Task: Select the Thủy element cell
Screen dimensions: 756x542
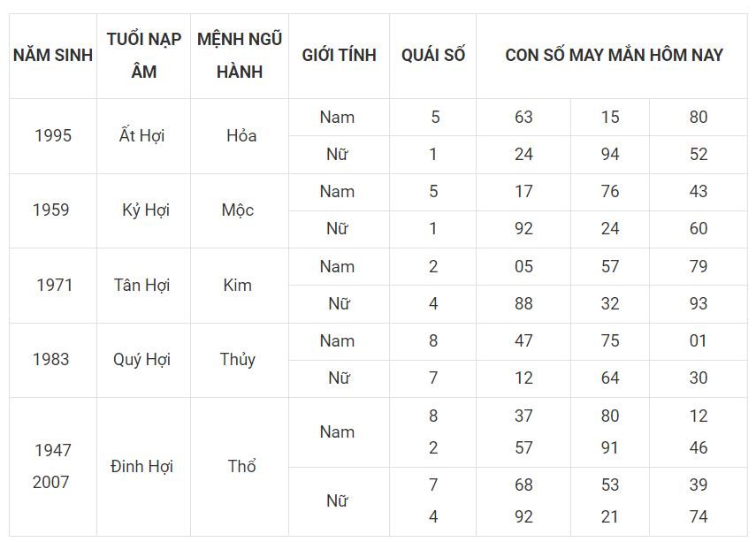Action: pyautogui.click(x=240, y=360)
